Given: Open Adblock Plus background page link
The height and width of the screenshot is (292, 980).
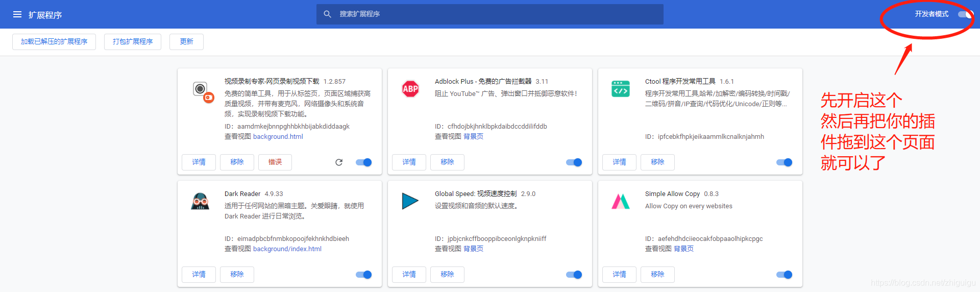Looking at the screenshot, I should (x=473, y=137).
